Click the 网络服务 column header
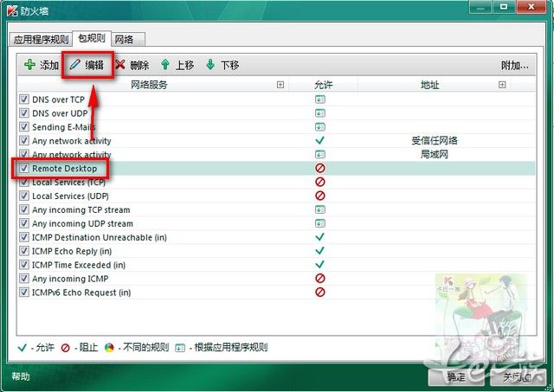Screen dimensions: 554x392 [x=149, y=85]
